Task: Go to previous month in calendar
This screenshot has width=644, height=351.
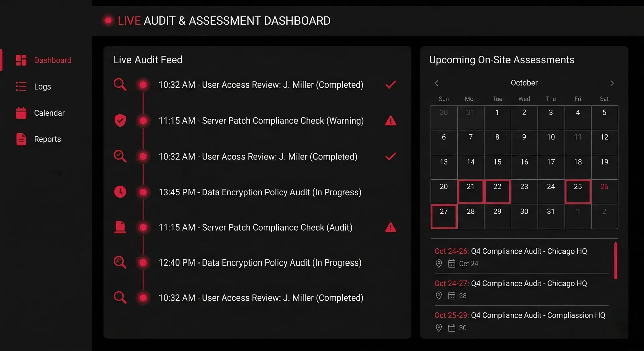Action: coord(436,83)
